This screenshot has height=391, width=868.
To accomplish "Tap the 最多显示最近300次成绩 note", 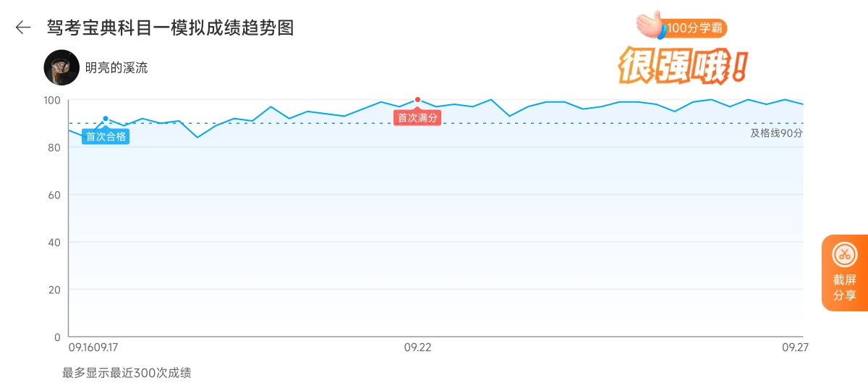I will [x=127, y=373].
